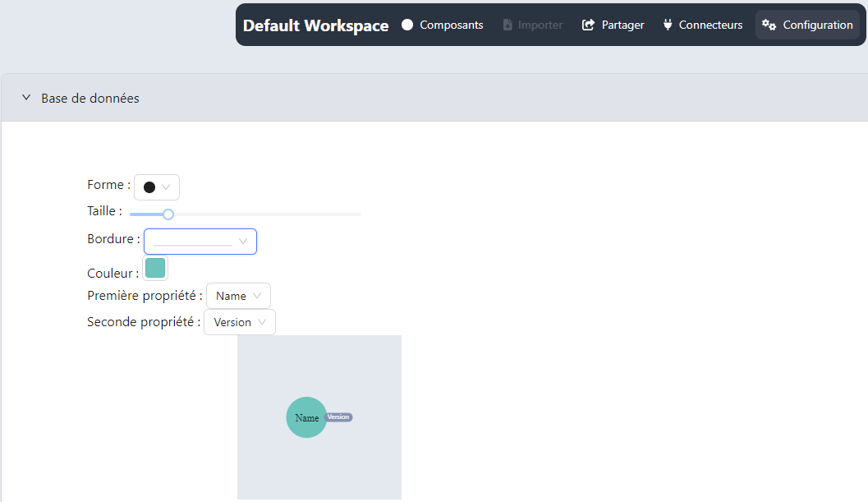Click the far right end of Taille slider track
Screen dimensions: 868x502
pyautogui.click(x=358, y=214)
